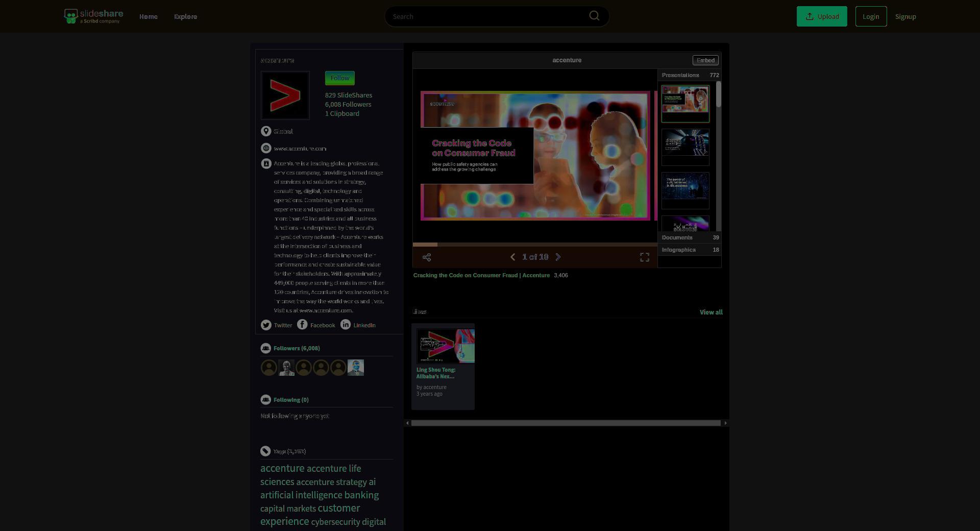980x531 pixels.
Task: Click the LinkedIn icon
Action: [x=346, y=325]
